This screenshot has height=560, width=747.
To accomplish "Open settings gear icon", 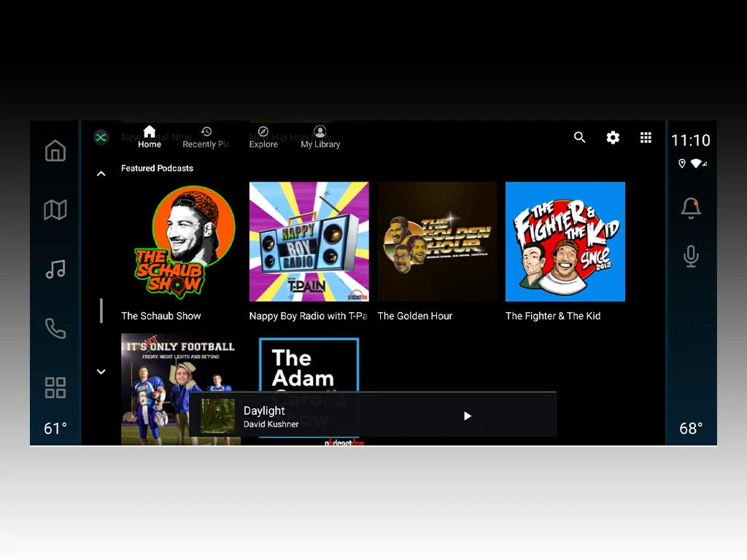I will pyautogui.click(x=613, y=137).
